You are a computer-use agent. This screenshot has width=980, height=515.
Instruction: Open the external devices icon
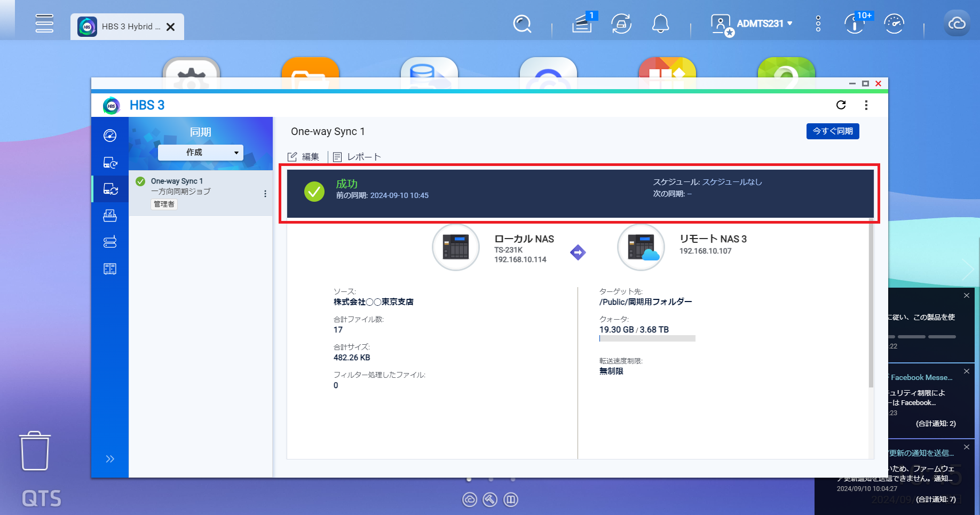point(621,24)
